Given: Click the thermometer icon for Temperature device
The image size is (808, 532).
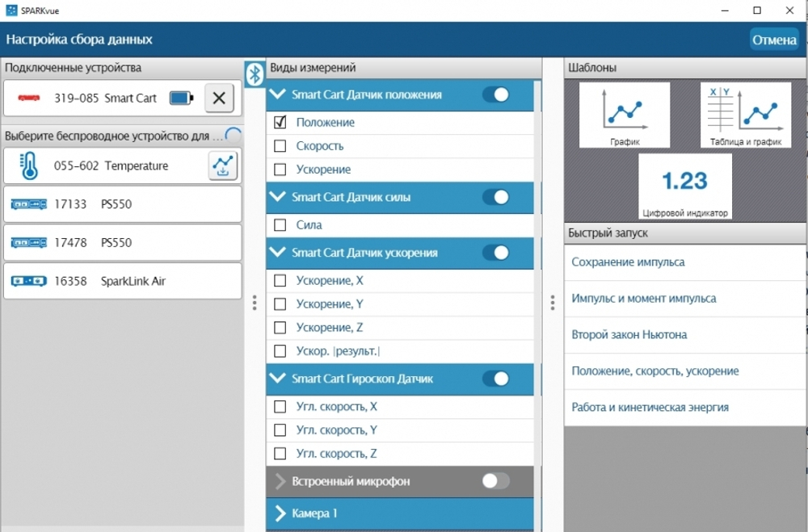Looking at the screenshot, I should coord(29,166).
